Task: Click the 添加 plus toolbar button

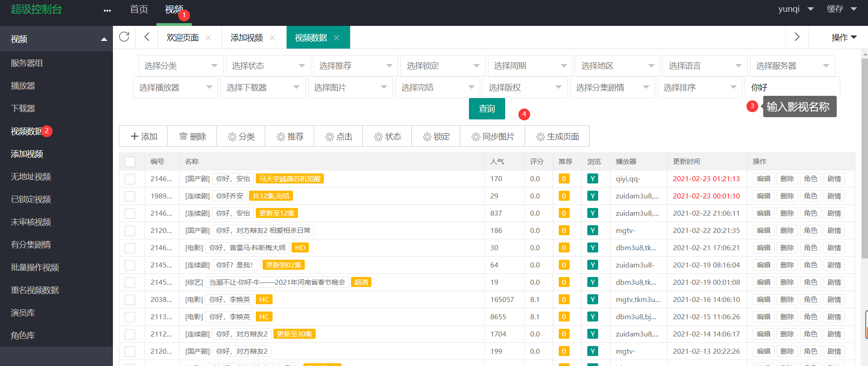Action: pos(143,136)
